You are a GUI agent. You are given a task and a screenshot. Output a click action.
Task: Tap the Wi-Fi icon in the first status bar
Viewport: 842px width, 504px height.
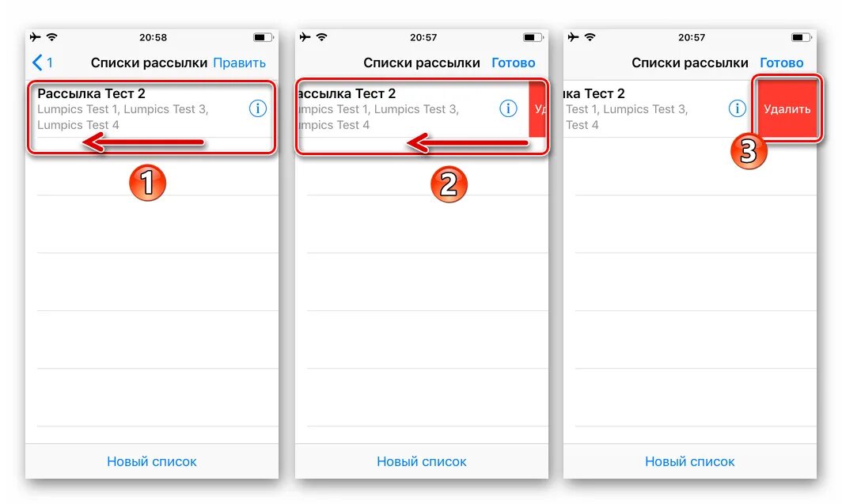(52, 37)
